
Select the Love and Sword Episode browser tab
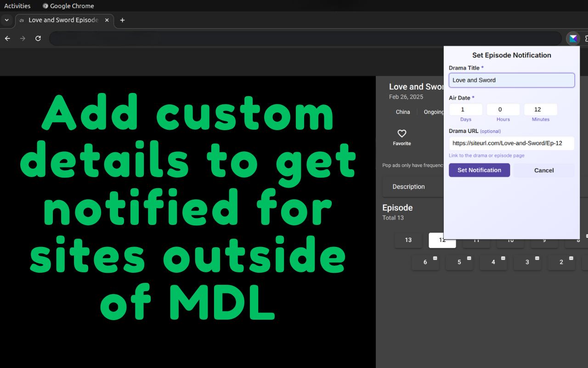click(x=63, y=20)
